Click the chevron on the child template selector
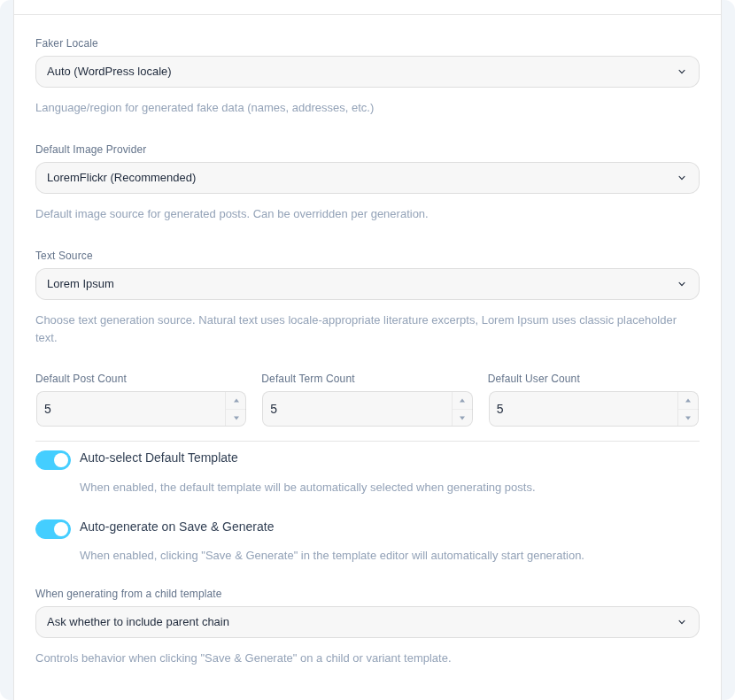Screen dimensions: 735x700 tap(683, 622)
